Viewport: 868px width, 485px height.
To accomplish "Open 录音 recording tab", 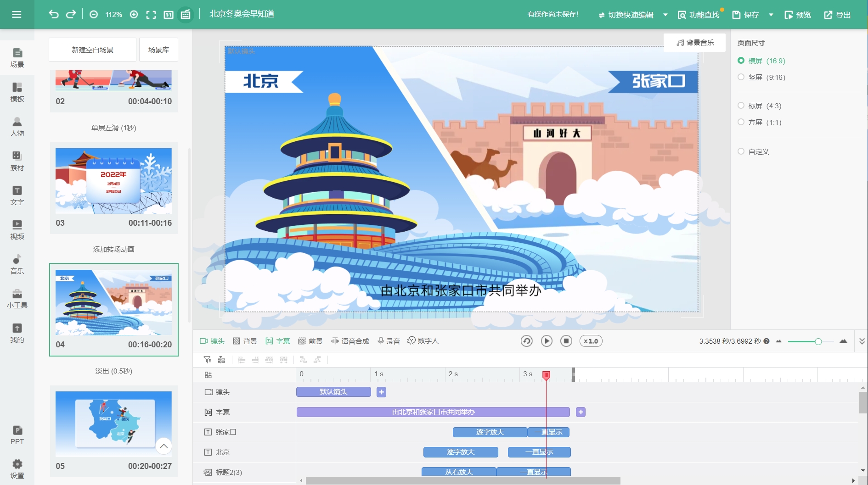I will (x=389, y=341).
